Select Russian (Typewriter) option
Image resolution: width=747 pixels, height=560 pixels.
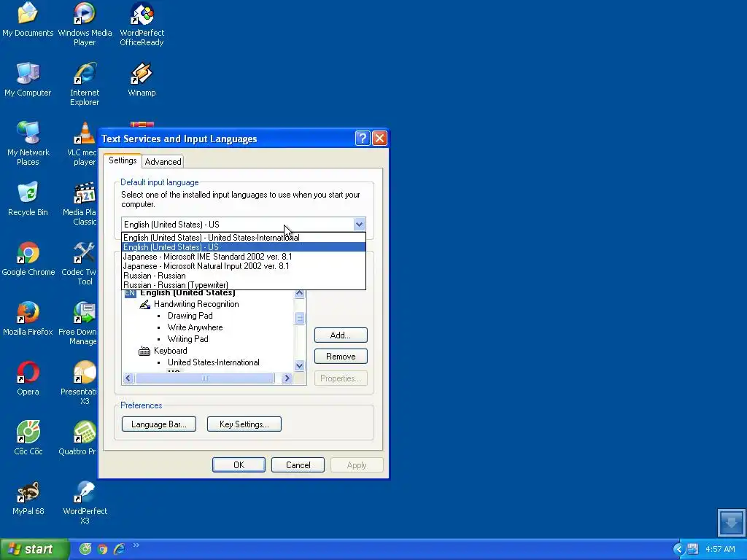point(244,285)
